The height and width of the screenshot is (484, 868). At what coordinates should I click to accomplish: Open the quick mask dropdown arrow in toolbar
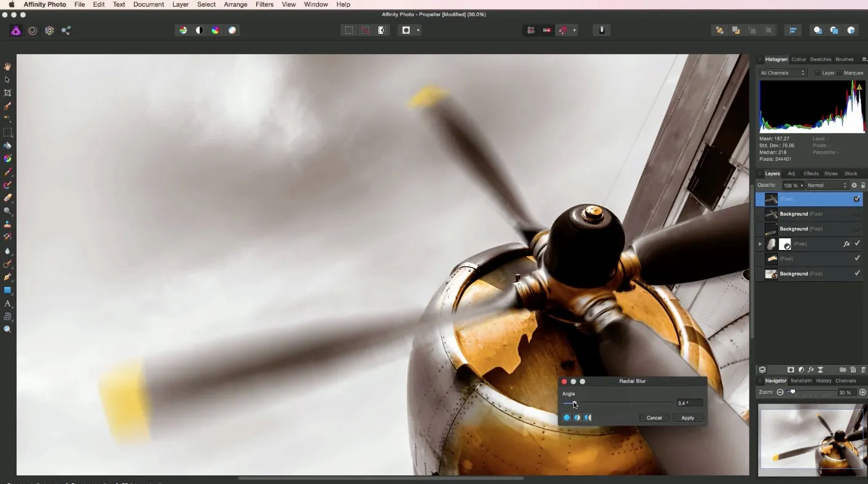pyautogui.click(x=418, y=30)
